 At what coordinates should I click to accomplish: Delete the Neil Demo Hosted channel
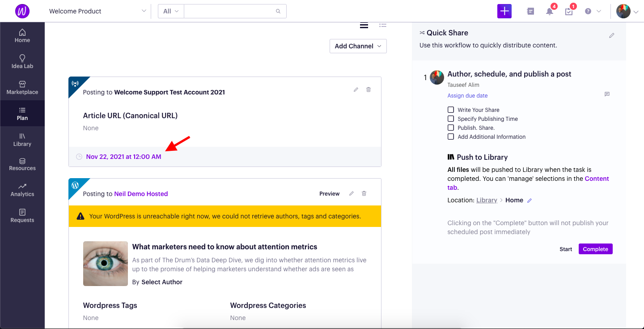pos(364,193)
